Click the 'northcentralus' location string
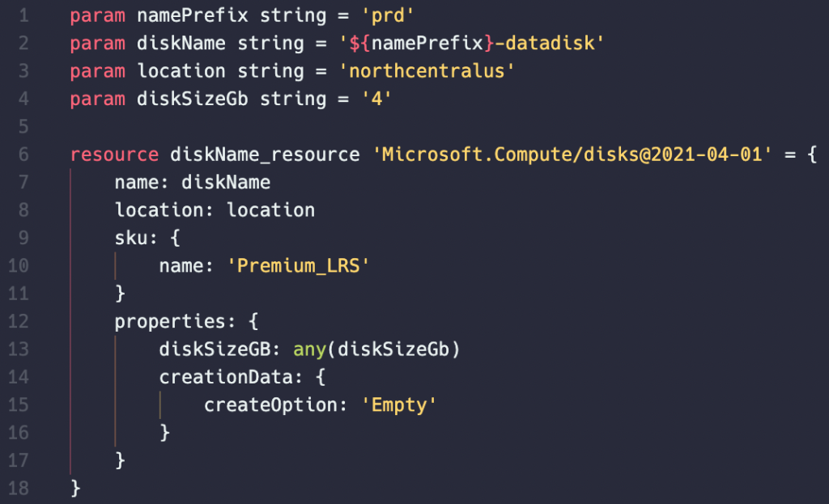 tap(427, 71)
